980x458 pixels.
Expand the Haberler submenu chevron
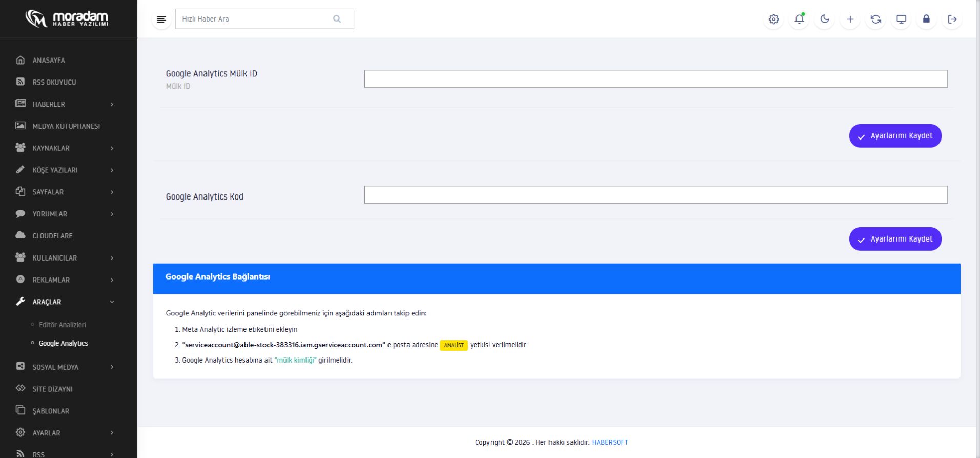pyautogui.click(x=112, y=104)
